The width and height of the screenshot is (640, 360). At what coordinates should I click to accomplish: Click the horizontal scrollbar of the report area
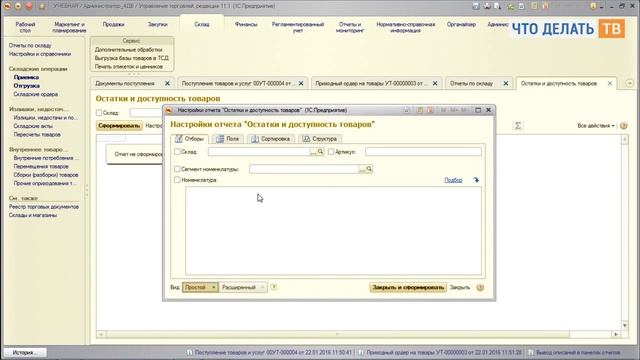click(x=338, y=334)
